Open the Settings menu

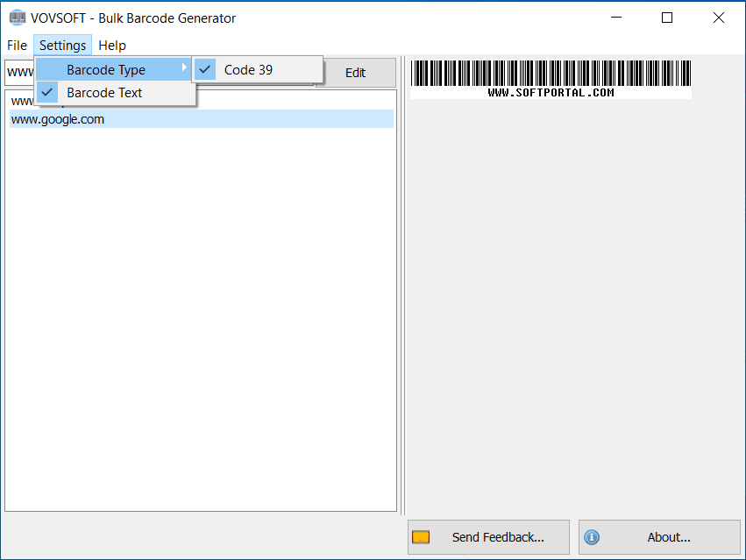pyautogui.click(x=62, y=45)
